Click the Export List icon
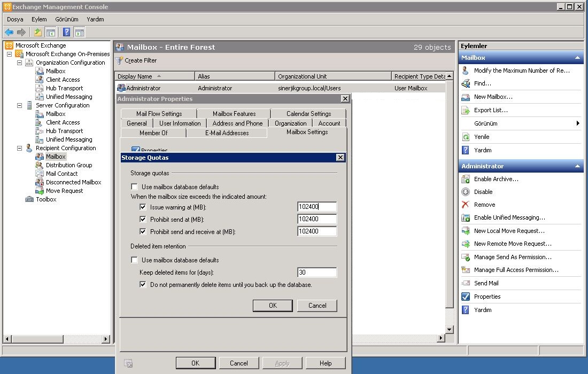 coord(466,110)
